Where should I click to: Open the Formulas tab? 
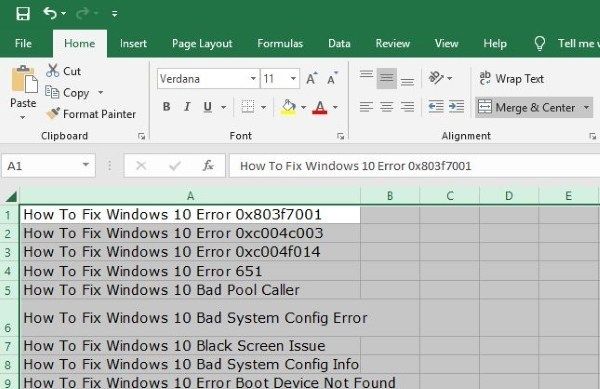pyautogui.click(x=280, y=43)
